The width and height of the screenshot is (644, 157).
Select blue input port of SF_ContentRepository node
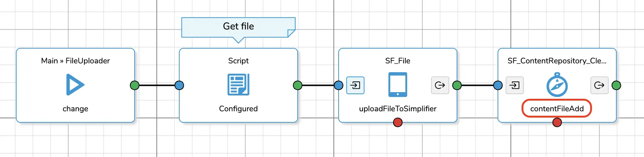click(498, 86)
